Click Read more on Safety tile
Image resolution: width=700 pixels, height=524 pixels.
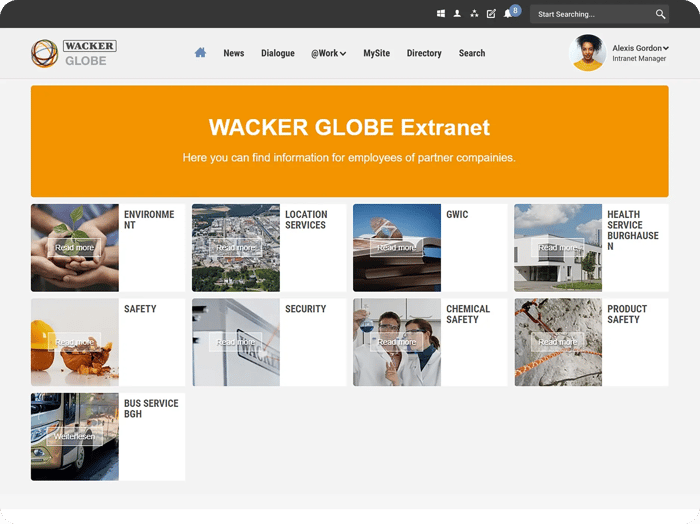coord(75,342)
